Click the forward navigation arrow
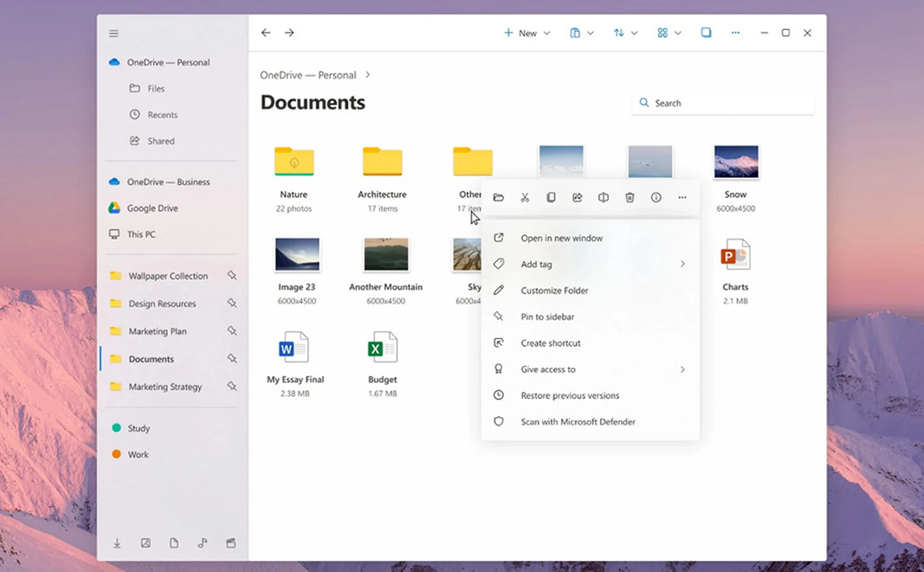 pyautogui.click(x=289, y=32)
